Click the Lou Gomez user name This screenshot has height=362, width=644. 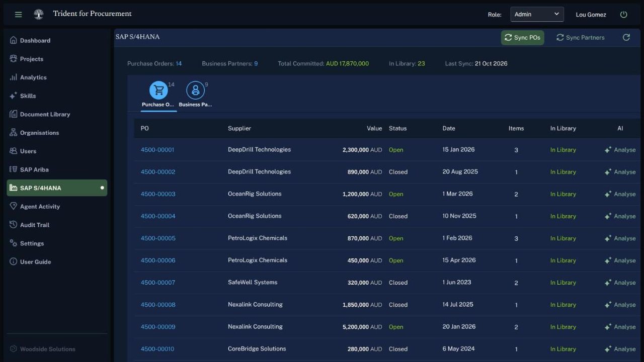point(591,15)
